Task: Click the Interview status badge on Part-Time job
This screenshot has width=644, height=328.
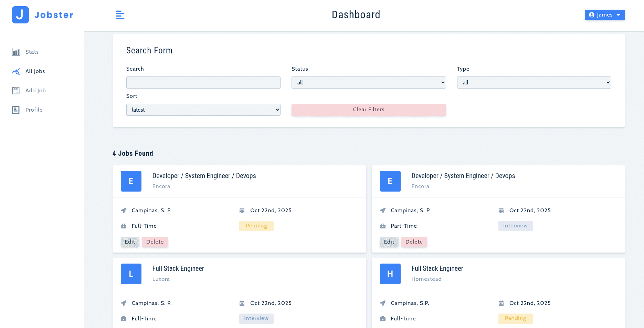Action: (515, 226)
